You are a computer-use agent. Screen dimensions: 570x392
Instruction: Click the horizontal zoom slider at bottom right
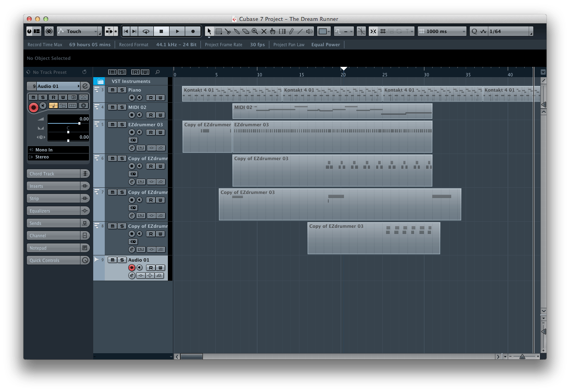[x=522, y=357]
